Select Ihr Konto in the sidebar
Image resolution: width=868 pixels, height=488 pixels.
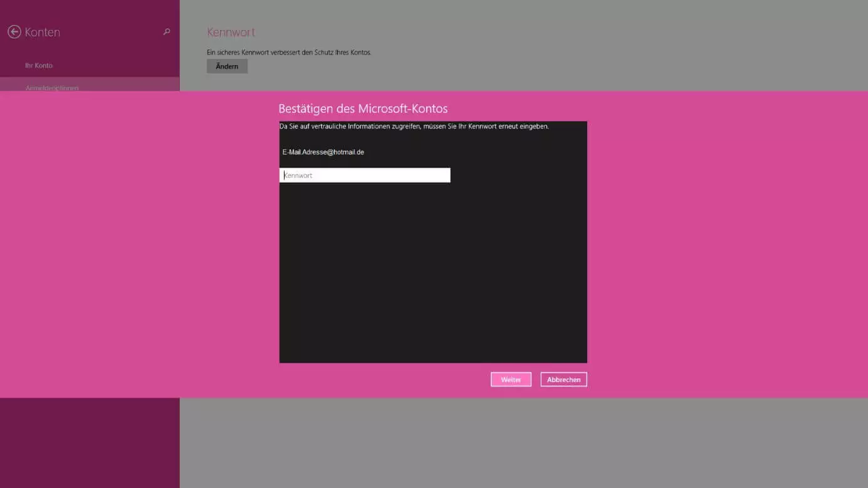[39, 66]
